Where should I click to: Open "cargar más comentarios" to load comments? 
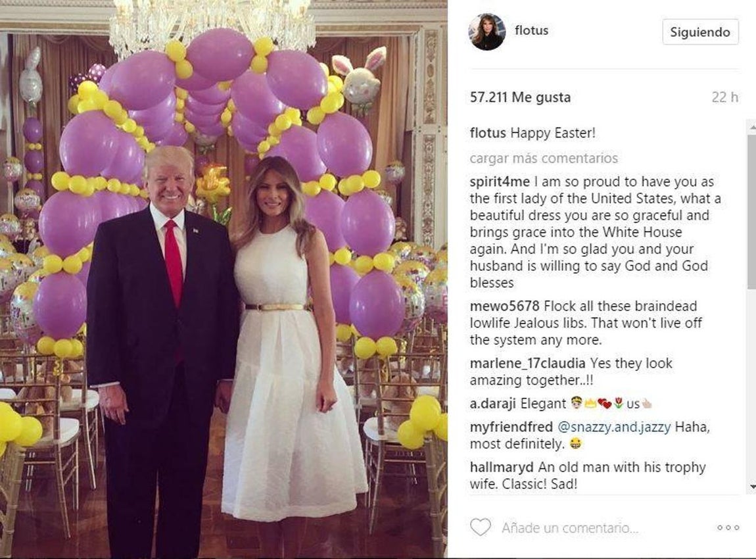(x=543, y=158)
